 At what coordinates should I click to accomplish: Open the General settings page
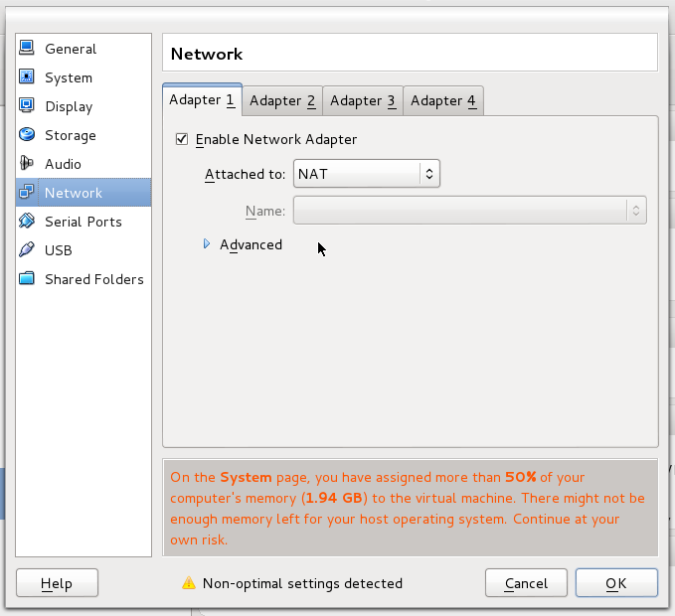point(84,49)
